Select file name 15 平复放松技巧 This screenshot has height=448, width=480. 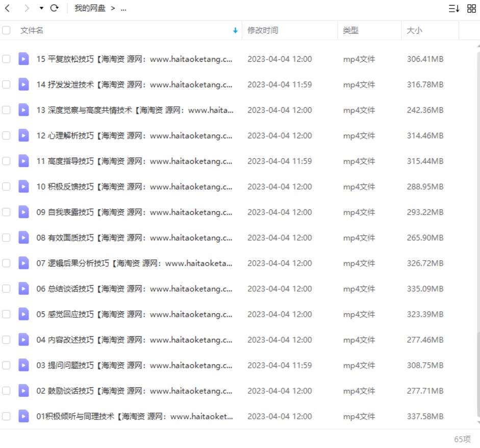134,59
